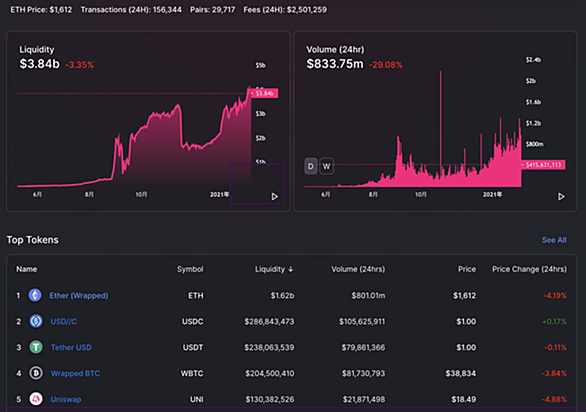Click the -3.35% liquidity change figure

click(x=79, y=65)
